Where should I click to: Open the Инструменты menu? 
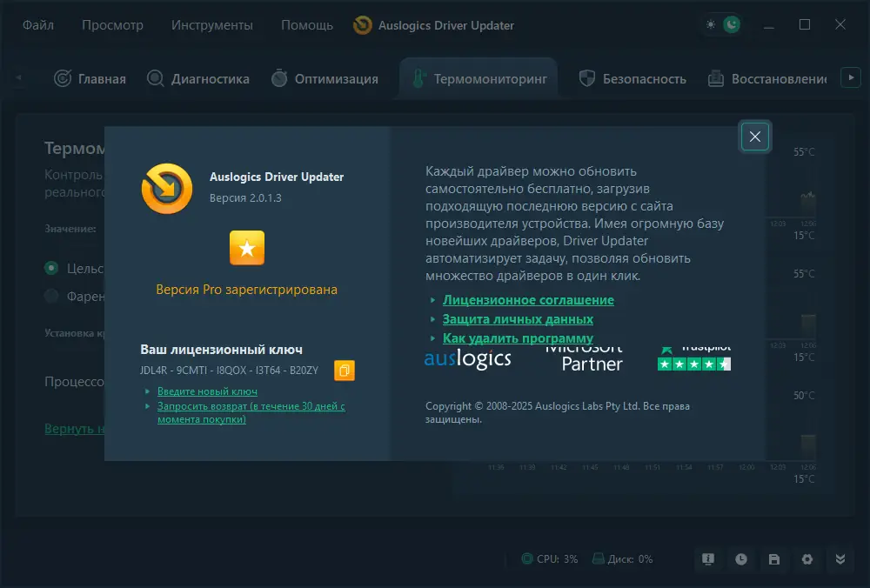[212, 25]
